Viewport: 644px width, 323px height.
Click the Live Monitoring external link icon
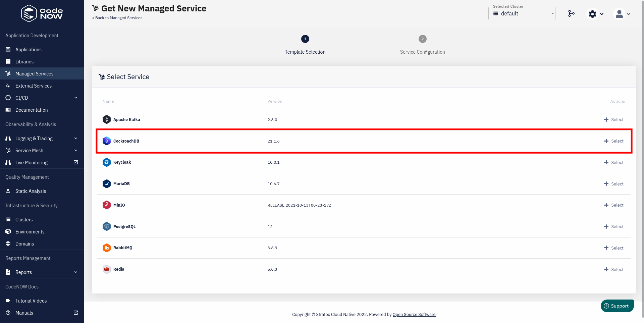[76, 162]
